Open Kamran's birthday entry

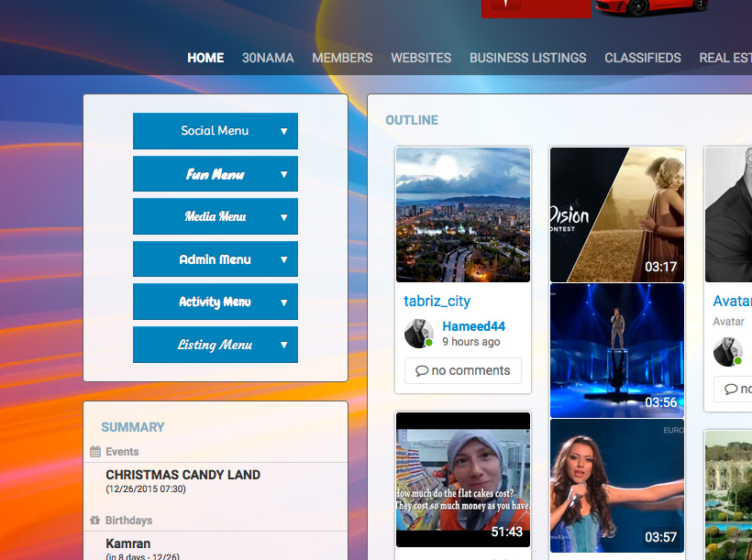click(x=127, y=544)
